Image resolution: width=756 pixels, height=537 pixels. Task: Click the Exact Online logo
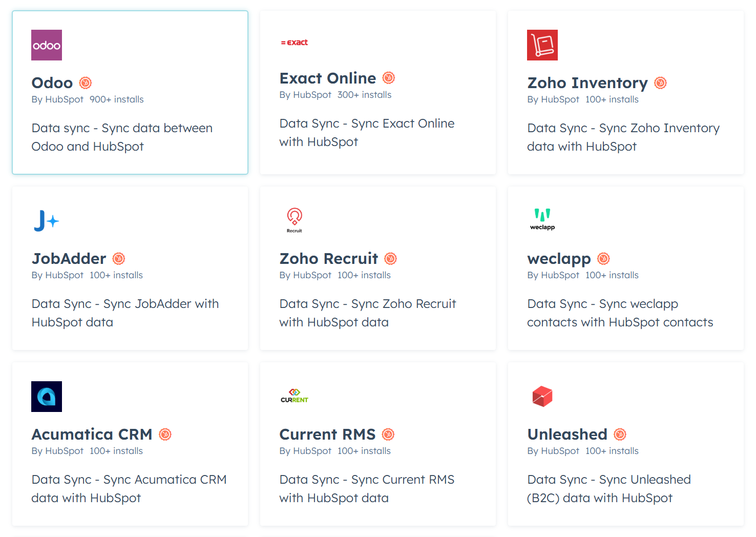point(294,43)
